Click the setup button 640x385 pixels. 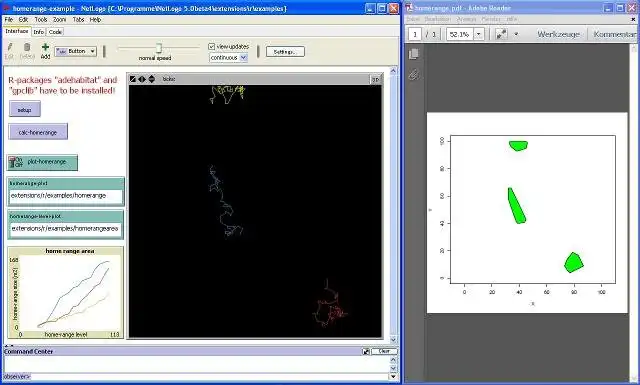pyautogui.click(x=24, y=109)
